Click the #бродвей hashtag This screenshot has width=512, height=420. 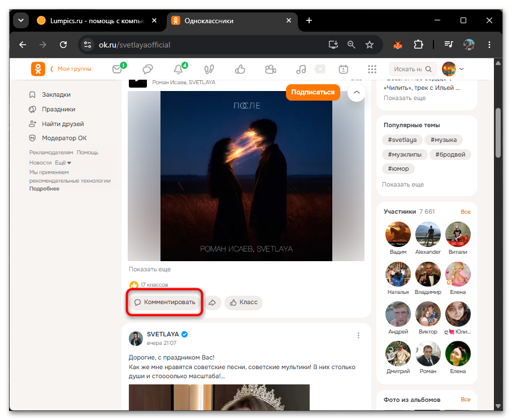[x=450, y=154]
